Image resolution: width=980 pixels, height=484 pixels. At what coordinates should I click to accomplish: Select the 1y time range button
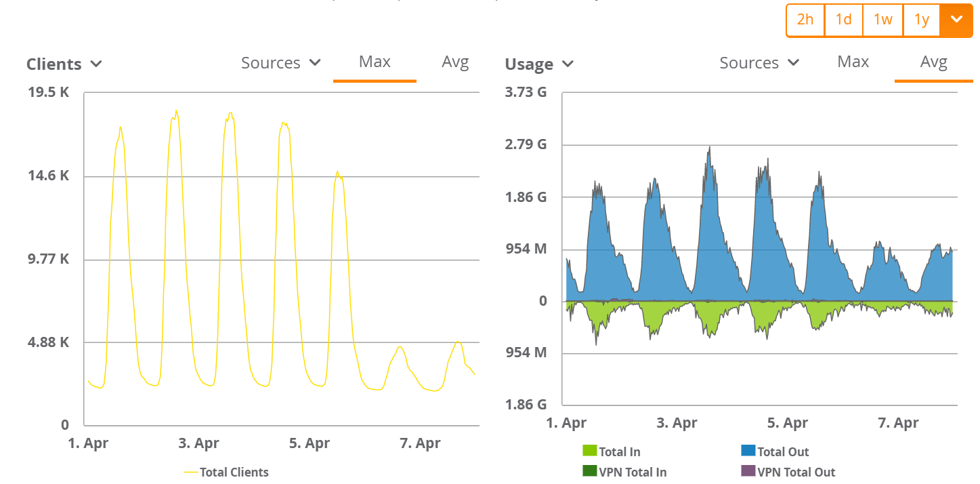click(x=921, y=20)
